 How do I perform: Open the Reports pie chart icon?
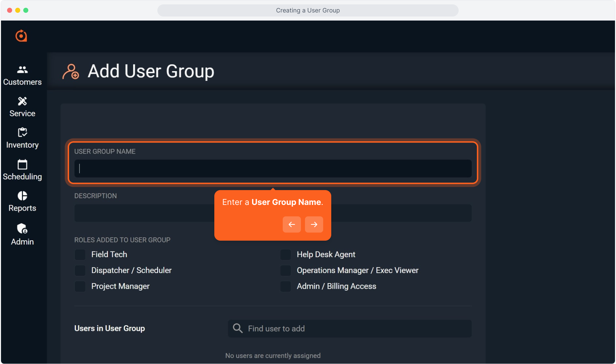tap(22, 196)
